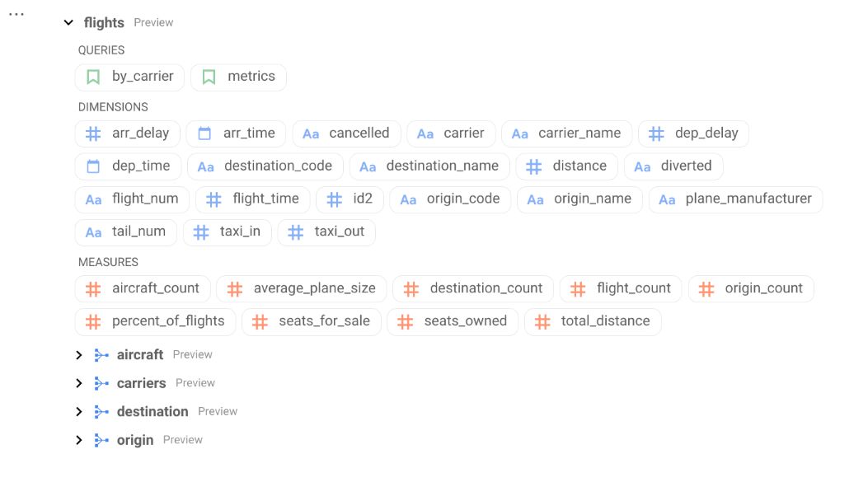
Task: Click the Aa string icon on cancelled
Action: point(311,134)
